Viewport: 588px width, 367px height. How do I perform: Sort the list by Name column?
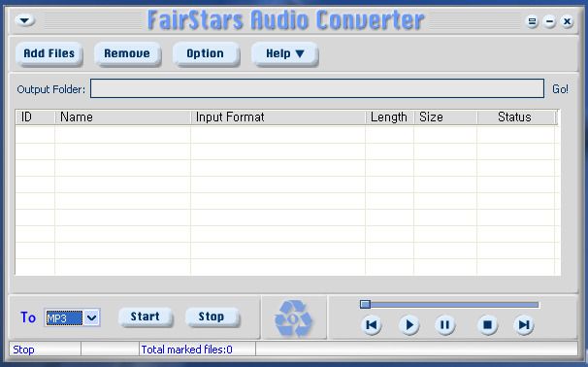(x=122, y=117)
